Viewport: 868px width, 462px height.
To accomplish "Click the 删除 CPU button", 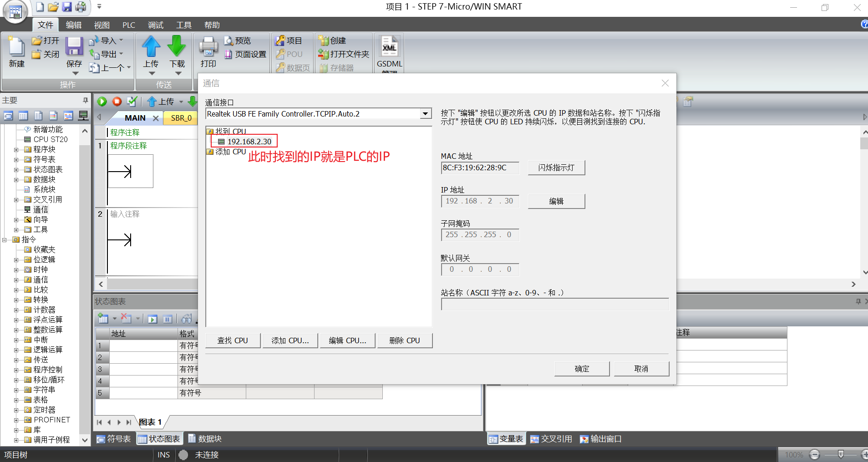I will pos(405,340).
